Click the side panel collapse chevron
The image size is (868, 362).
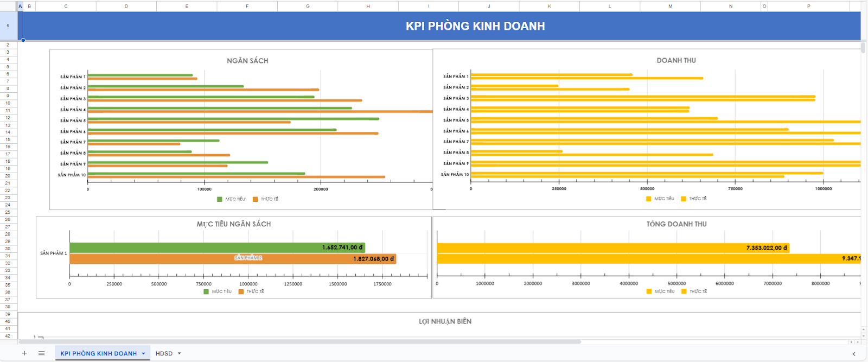click(854, 354)
